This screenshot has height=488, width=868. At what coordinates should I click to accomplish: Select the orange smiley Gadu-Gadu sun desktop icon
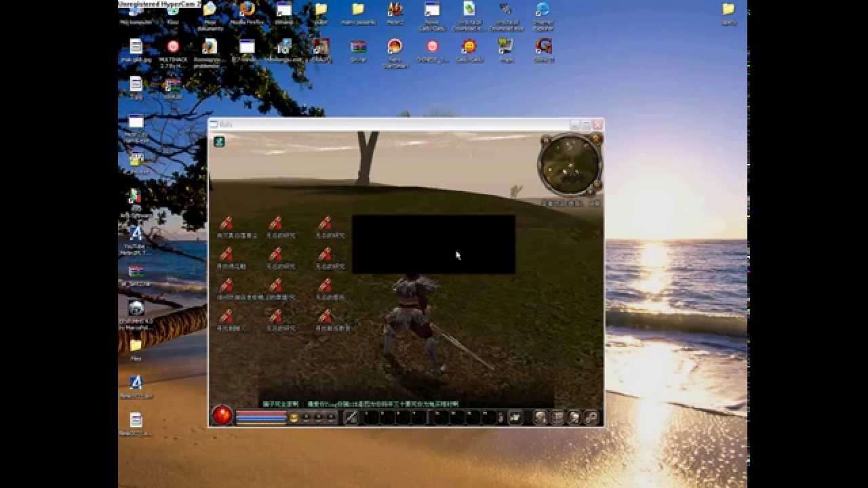(469, 52)
